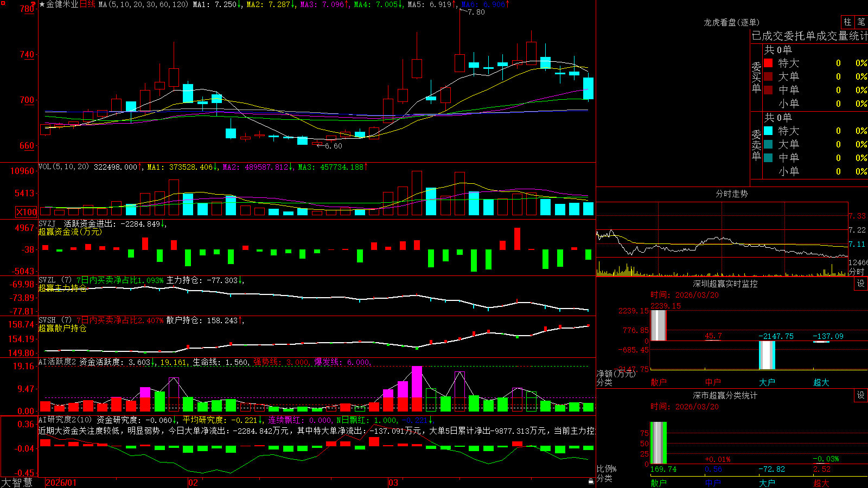Click the 超赢散户持仓 label
This screenshot has height=488, width=868.
[x=62, y=328]
